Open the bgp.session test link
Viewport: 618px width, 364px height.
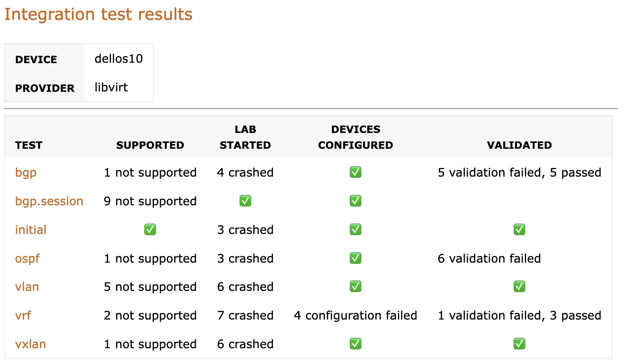(x=49, y=201)
